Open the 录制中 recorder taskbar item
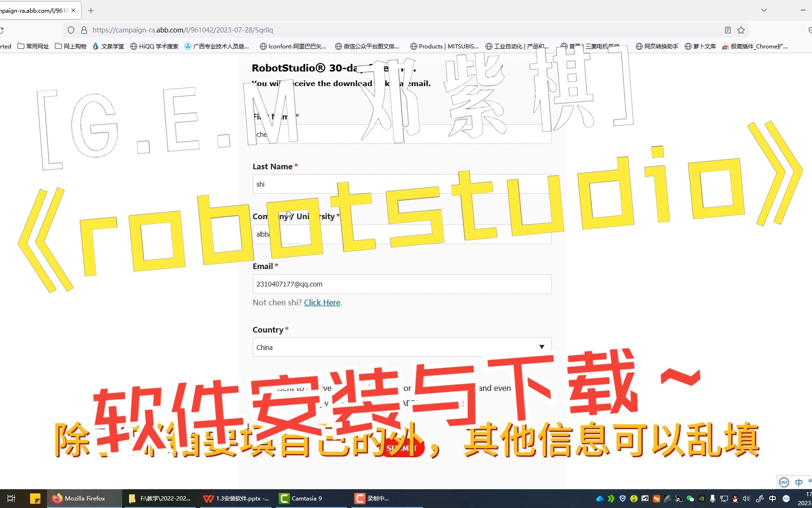812x508 pixels. click(388, 498)
